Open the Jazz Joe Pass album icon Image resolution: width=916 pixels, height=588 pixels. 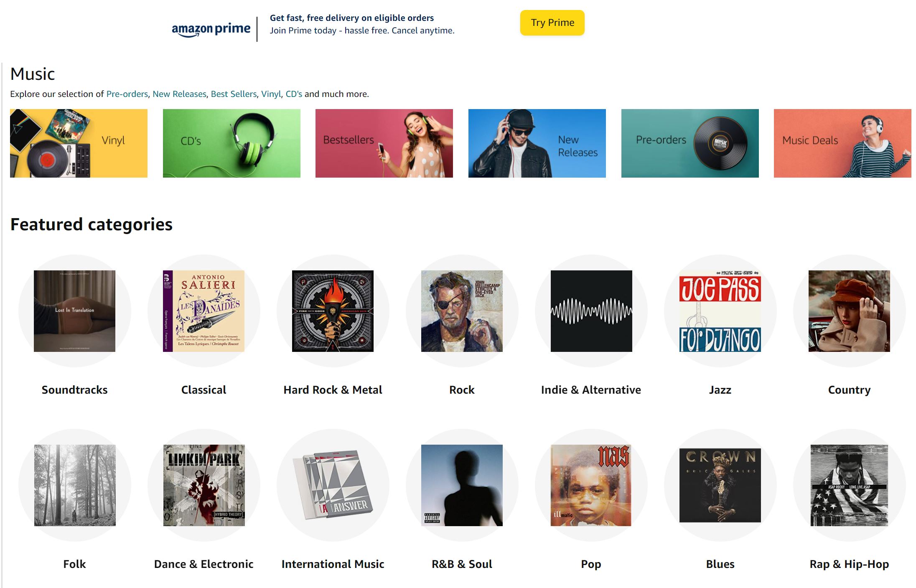click(720, 311)
